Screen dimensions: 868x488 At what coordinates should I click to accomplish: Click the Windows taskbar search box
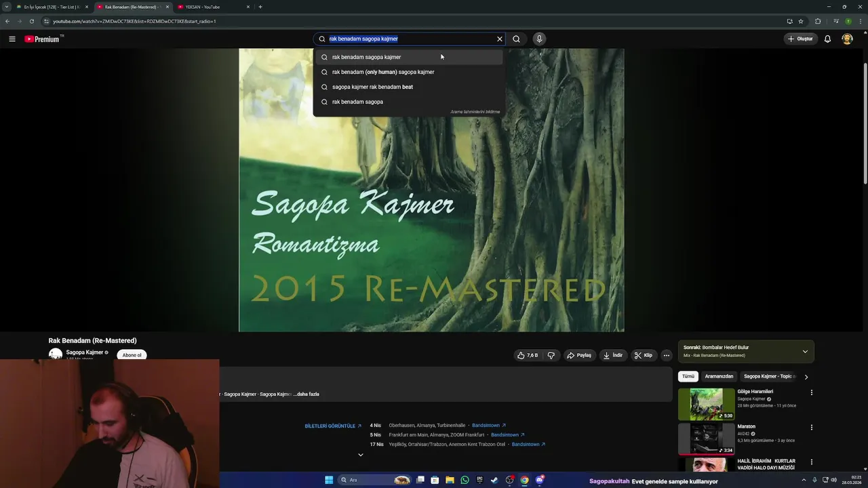[x=375, y=480]
